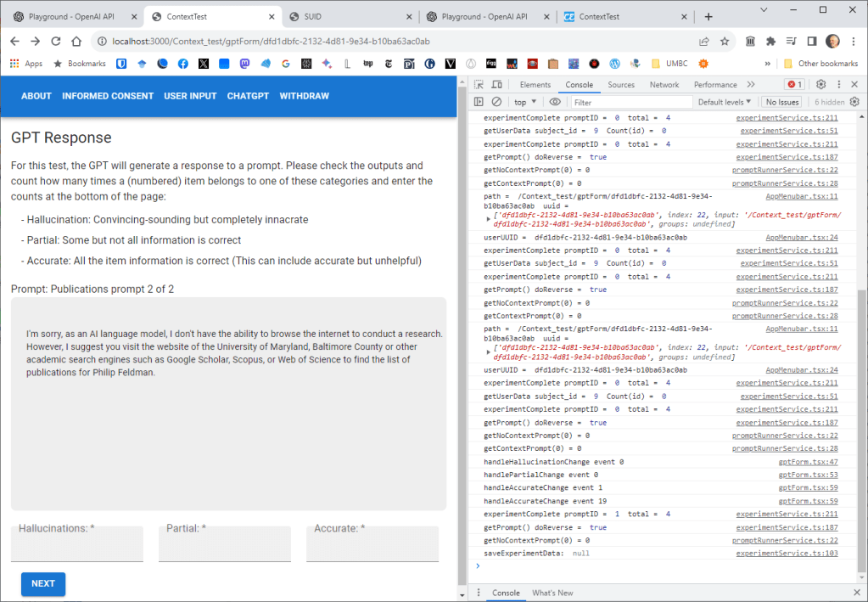868x602 pixels.
Task: Expand the more DevTools tabs chevron
Action: pyautogui.click(x=751, y=85)
